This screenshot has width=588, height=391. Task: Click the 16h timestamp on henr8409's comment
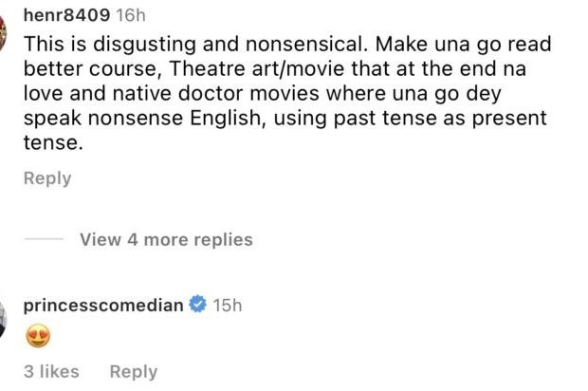(131, 17)
